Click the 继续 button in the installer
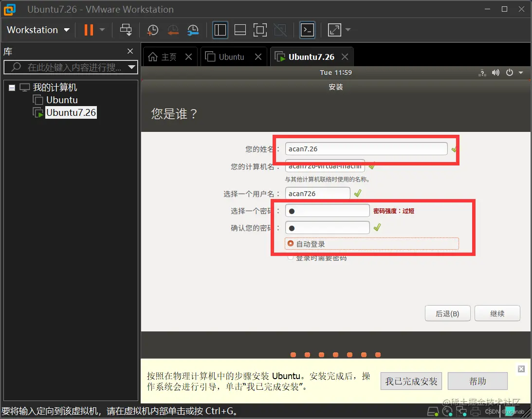The height and width of the screenshot is (419, 532). (497, 313)
